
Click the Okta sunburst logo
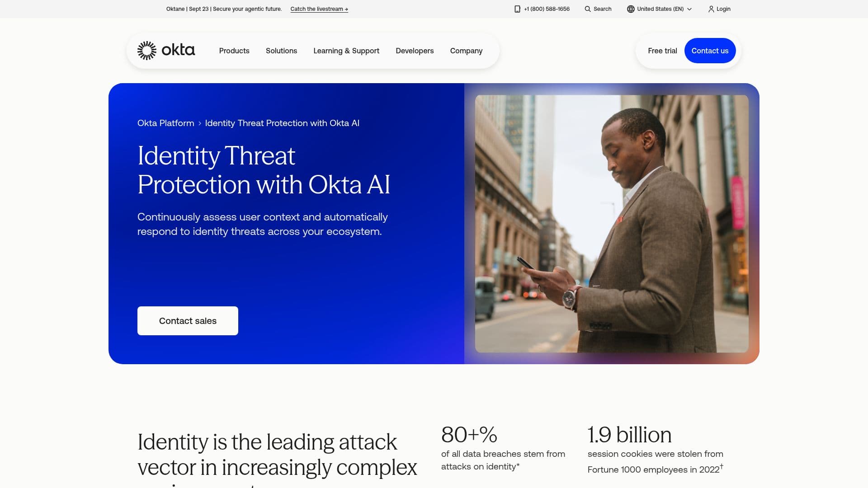pos(147,51)
